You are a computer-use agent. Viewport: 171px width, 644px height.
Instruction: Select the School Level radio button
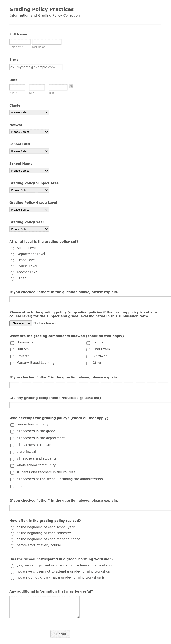click(12, 248)
